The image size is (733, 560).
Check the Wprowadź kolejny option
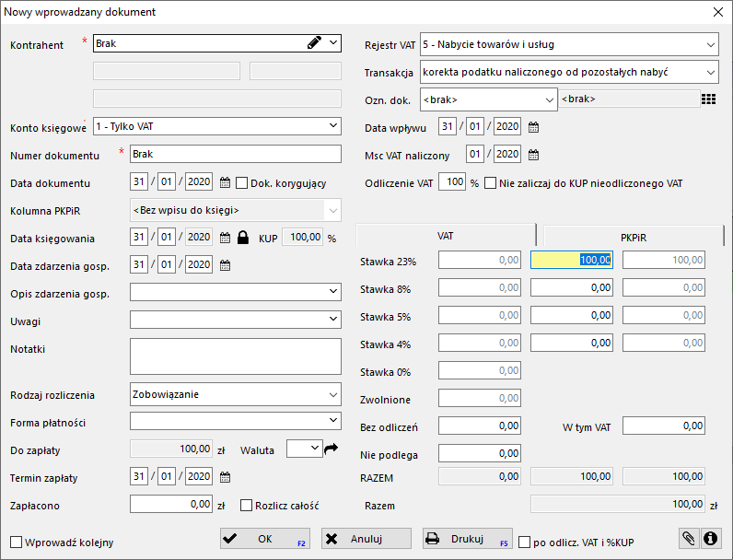(x=16, y=542)
